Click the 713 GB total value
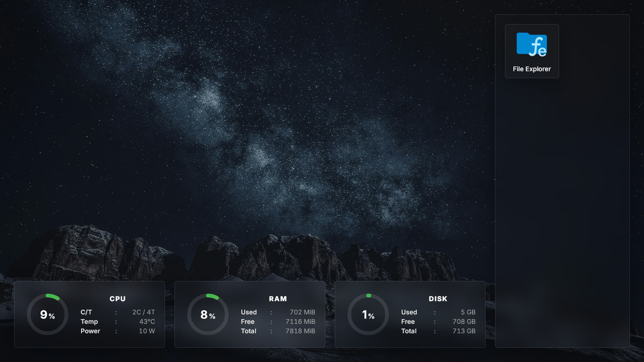This screenshot has height=362, width=644. pyautogui.click(x=464, y=331)
